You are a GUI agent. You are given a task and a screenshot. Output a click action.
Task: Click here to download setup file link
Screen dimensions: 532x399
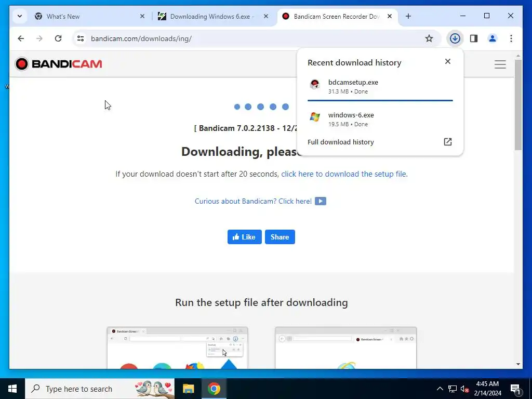coord(344,174)
